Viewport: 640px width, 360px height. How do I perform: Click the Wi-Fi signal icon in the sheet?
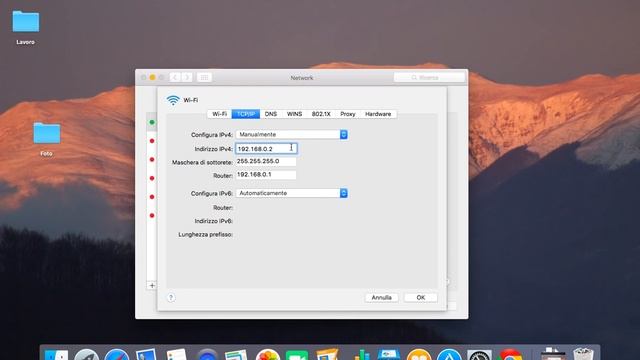(173, 100)
